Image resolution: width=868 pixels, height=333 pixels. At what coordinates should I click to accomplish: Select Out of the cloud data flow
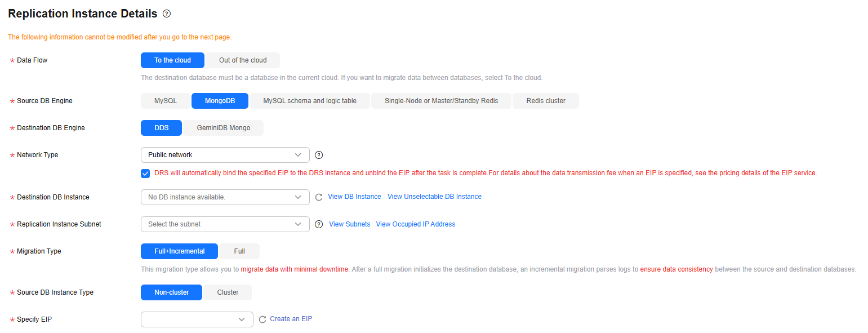(x=243, y=60)
